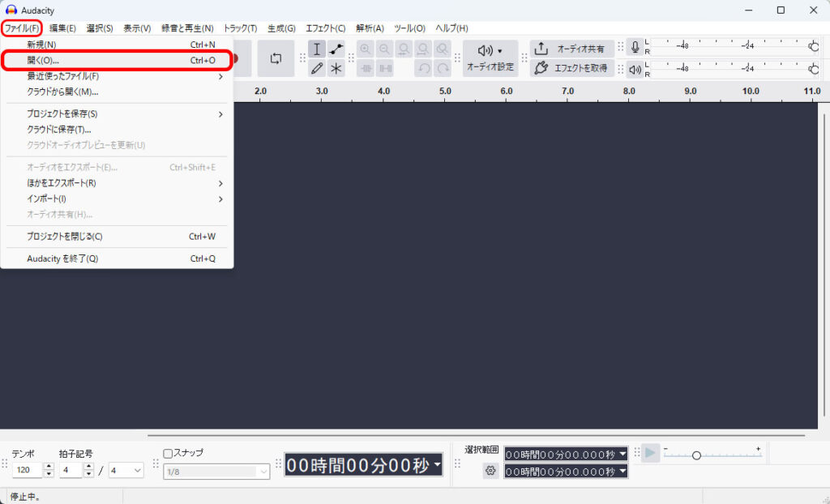830x504 pixels.
Task: Open the 選択(S) menu
Action: 100,28
